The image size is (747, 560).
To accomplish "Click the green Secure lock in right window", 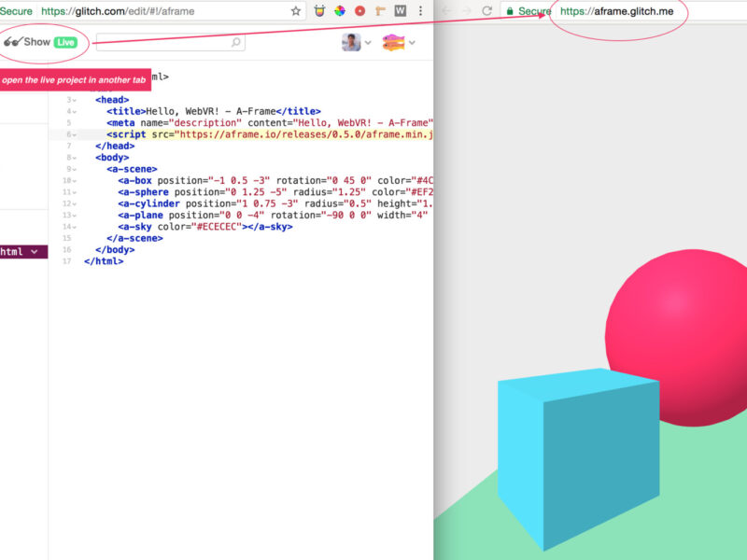I will point(510,11).
